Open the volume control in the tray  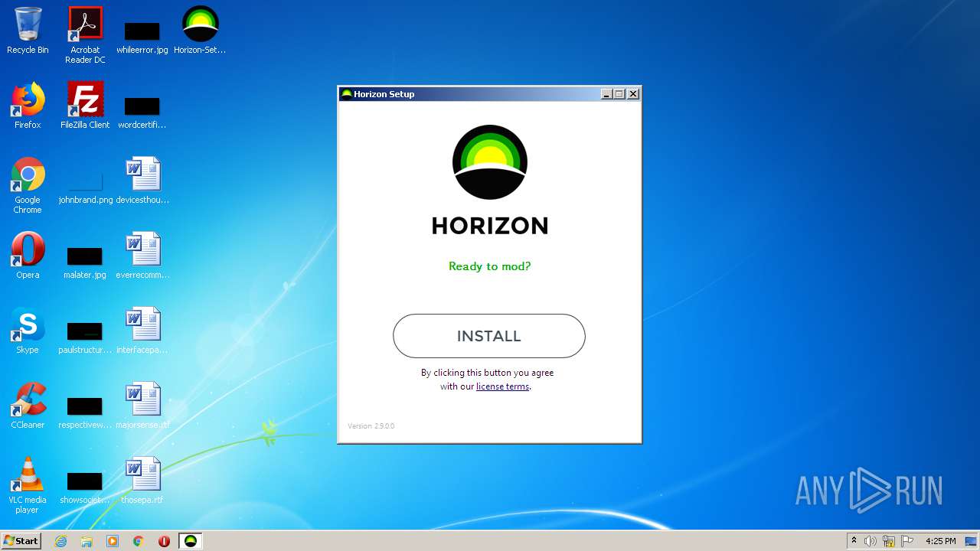[871, 541]
